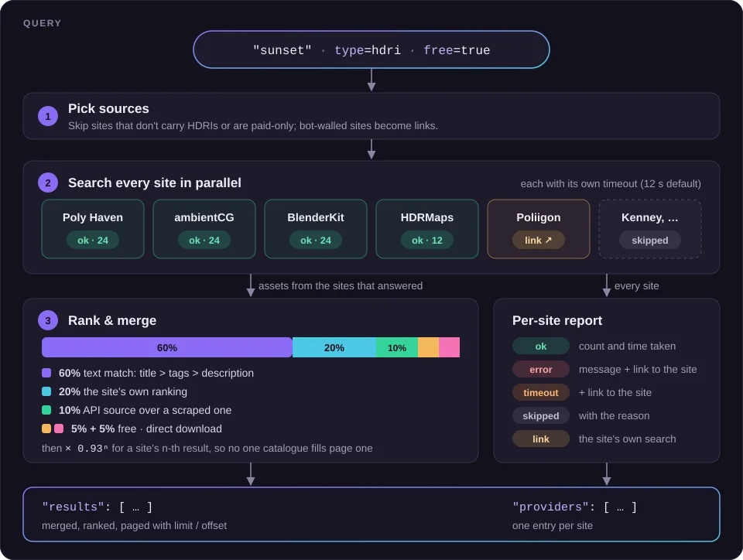Viewport: 743px width, 560px height.
Task: Click "the site's own search" description
Action: point(628,439)
